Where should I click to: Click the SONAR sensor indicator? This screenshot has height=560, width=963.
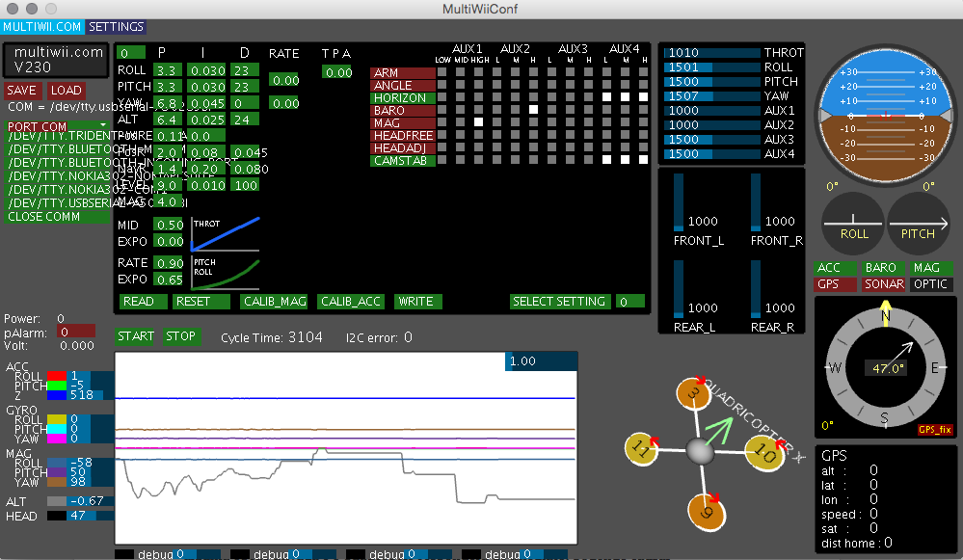tap(885, 284)
